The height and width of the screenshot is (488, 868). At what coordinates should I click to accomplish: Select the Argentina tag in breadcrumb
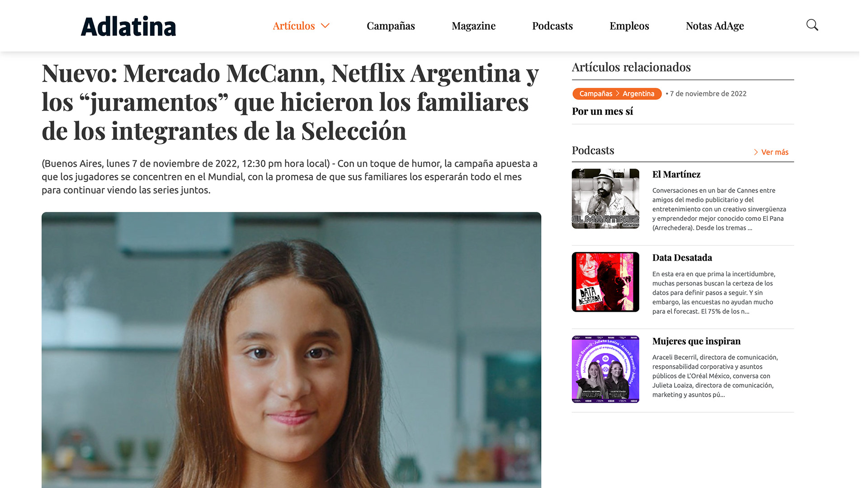pyautogui.click(x=638, y=94)
